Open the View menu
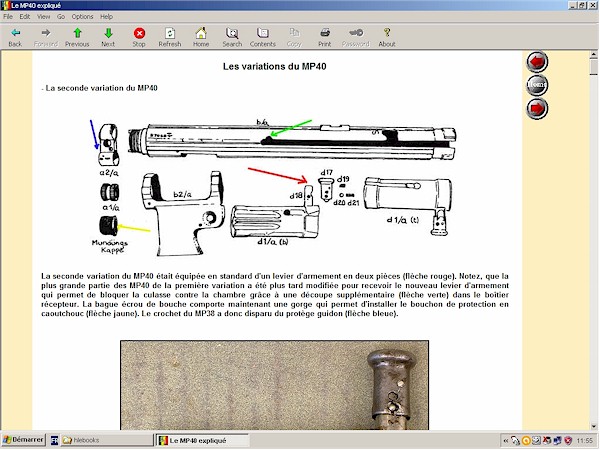The height and width of the screenshot is (450, 600). click(x=44, y=16)
